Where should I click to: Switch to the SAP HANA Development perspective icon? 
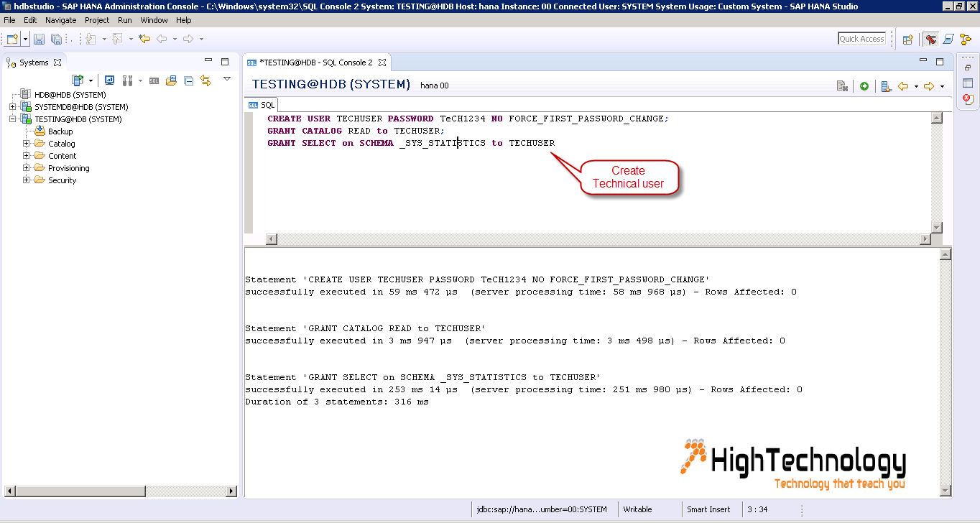coord(948,40)
